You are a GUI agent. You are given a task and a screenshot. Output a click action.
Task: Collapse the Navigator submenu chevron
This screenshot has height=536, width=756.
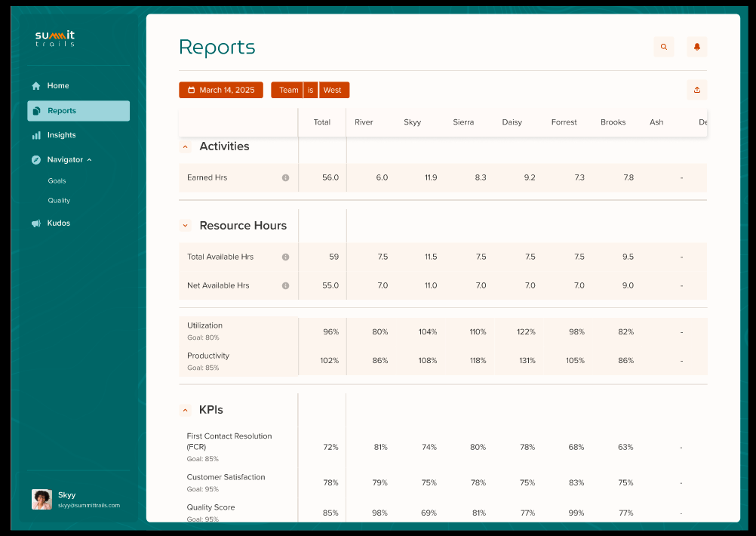(x=90, y=160)
